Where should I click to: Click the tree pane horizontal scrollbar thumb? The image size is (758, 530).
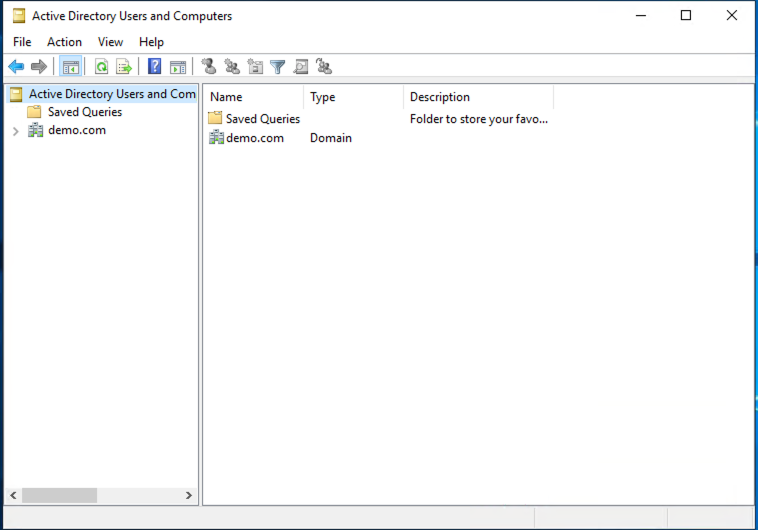click(59, 495)
